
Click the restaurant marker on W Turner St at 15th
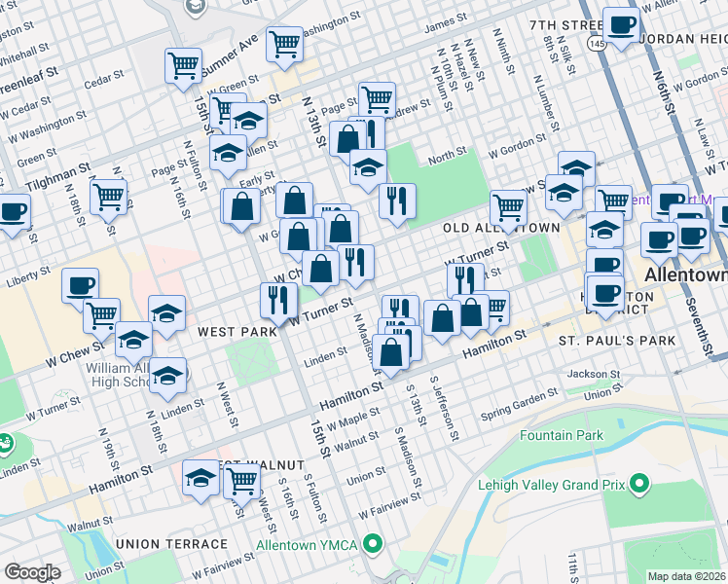[279, 301]
